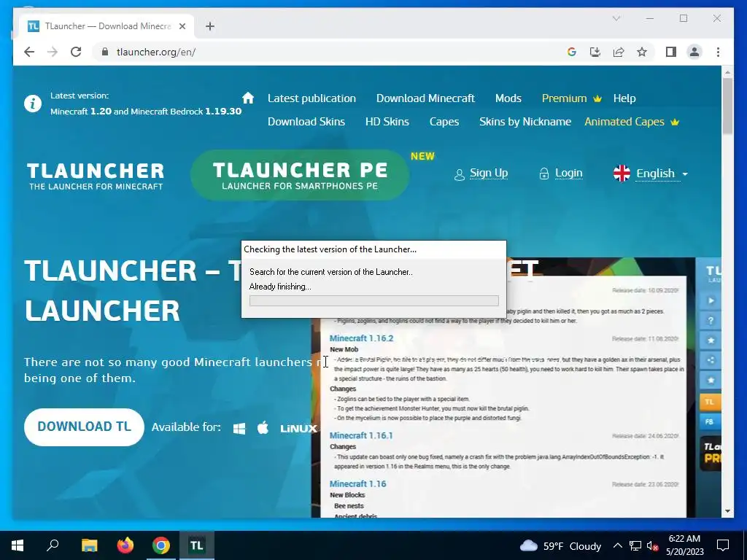Click the Windows platform icon
This screenshot has height=560, width=747.
(x=239, y=429)
